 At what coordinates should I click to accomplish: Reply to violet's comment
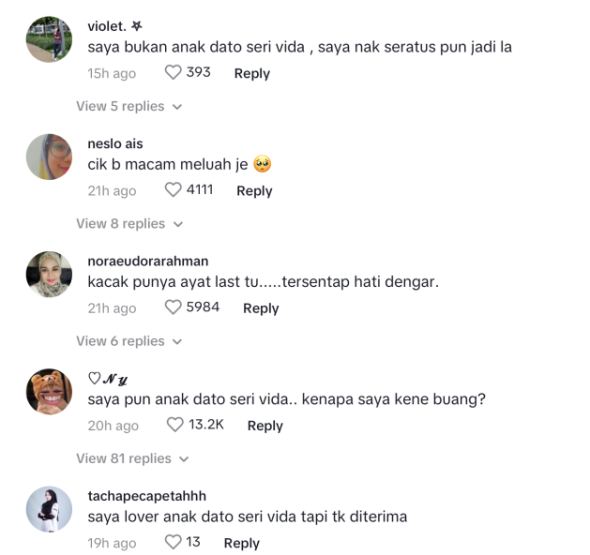click(252, 73)
